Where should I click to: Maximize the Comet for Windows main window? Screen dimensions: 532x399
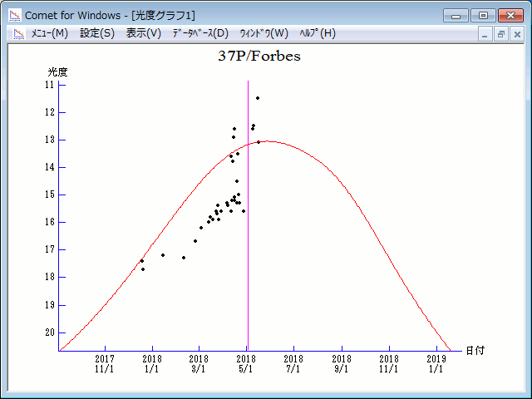pyautogui.click(x=481, y=15)
